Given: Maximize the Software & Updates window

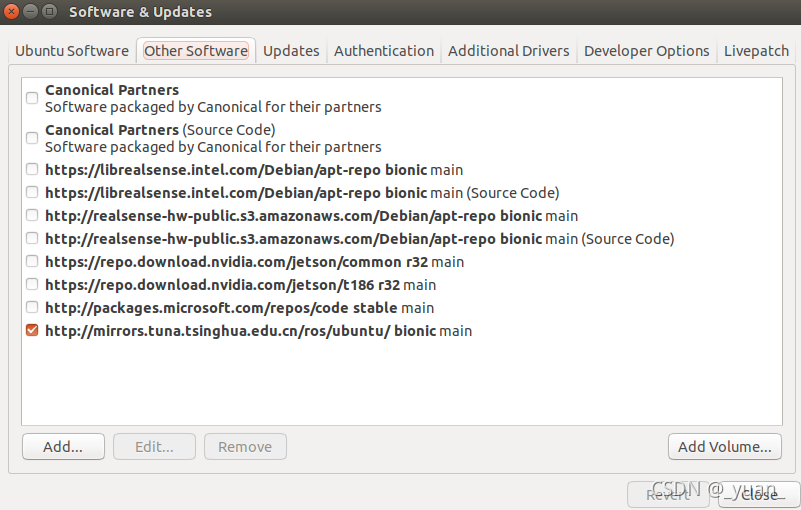Looking at the screenshot, I should [x=49, y=12].
